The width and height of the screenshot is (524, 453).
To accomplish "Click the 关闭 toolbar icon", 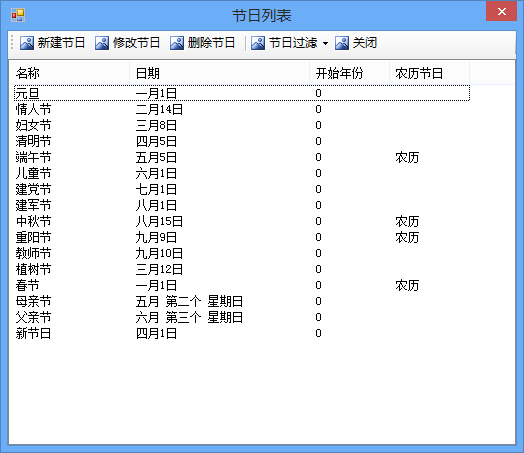I will click(342, 43).
